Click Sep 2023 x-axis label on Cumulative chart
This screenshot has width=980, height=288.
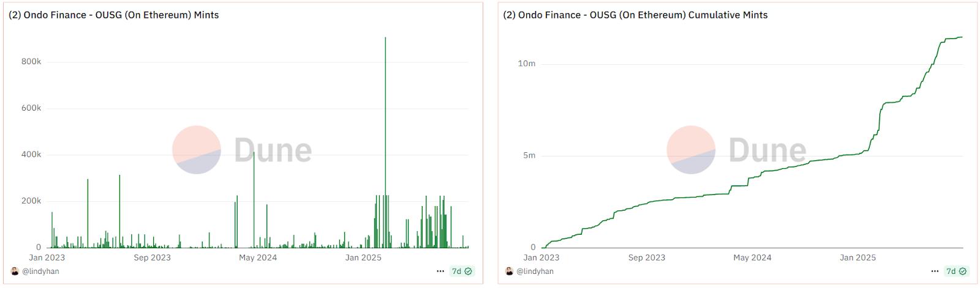646,257
